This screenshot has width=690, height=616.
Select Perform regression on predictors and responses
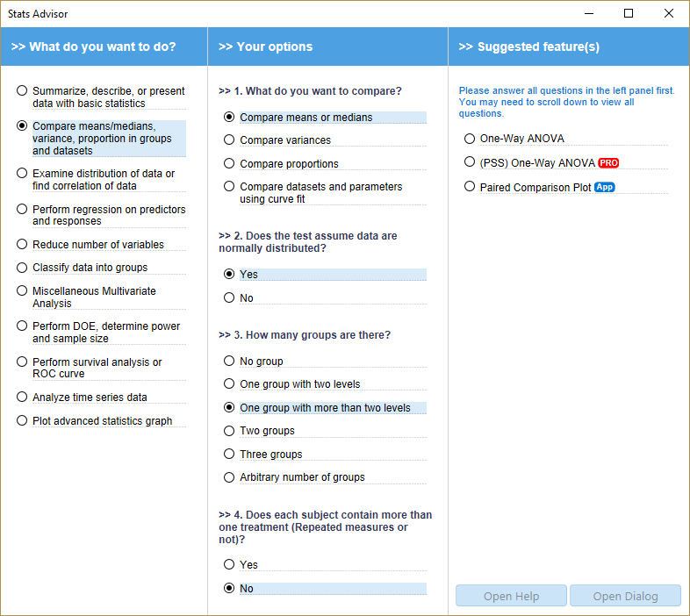tap(23, 210)
